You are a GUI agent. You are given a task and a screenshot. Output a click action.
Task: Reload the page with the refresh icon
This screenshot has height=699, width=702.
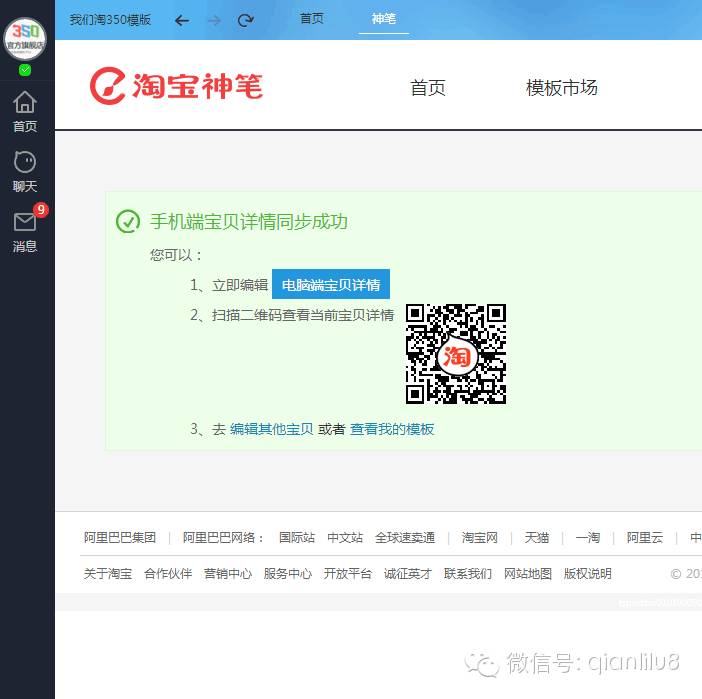(246, 20)
